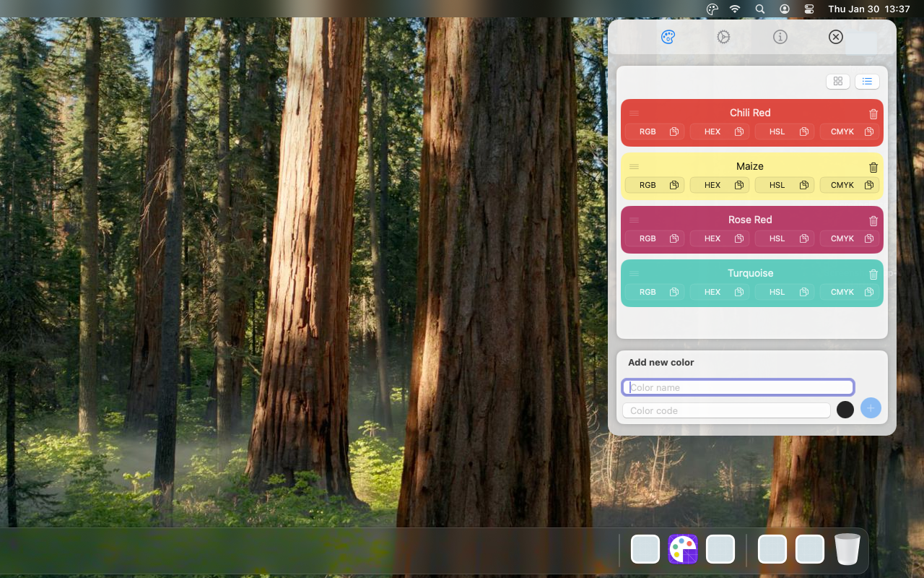Grab the Rose Red reorder handle

pos(634,220)
